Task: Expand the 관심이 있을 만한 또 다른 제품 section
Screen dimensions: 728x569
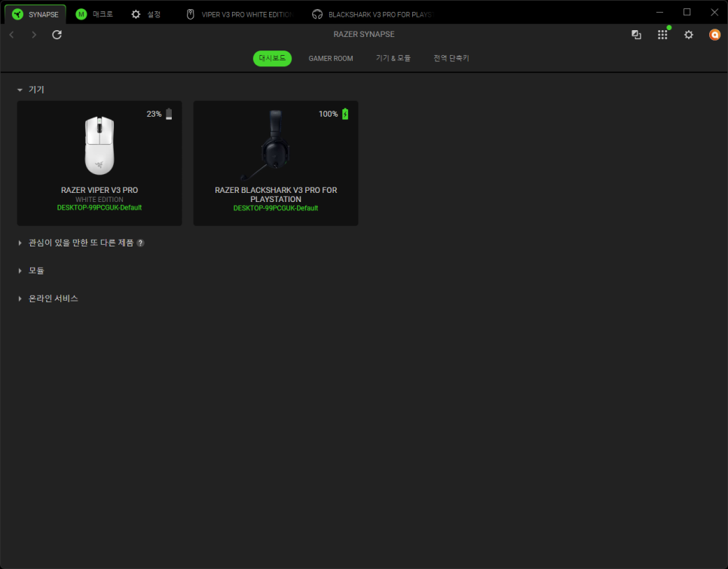Action: coord(20,243)
